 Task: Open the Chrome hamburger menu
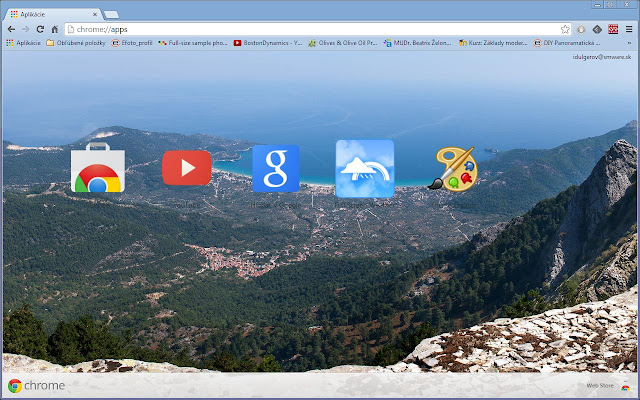click(629, 29)
